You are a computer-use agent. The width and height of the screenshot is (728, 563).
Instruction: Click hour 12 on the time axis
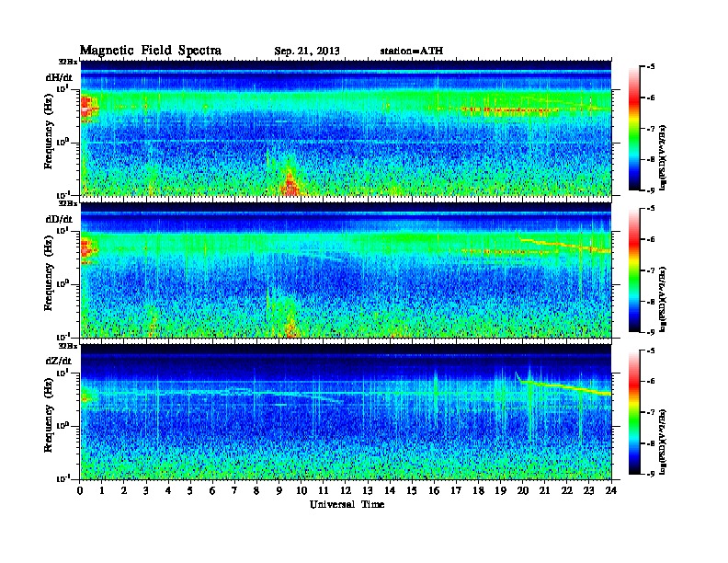pos(346,490)
